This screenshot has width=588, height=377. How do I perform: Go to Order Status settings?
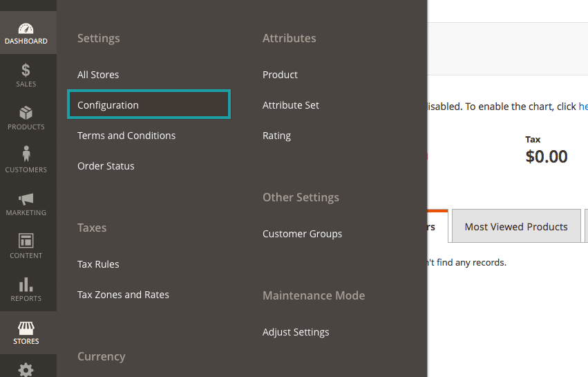click(106, 166)
